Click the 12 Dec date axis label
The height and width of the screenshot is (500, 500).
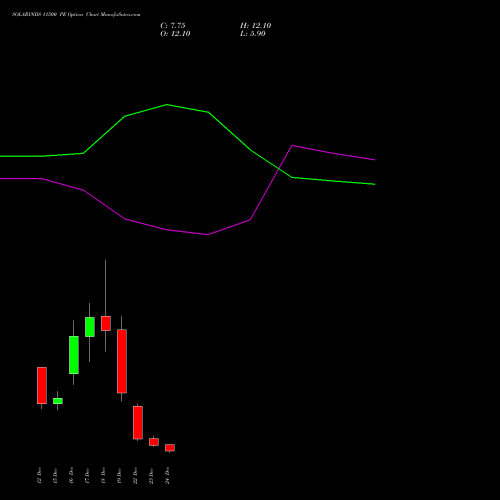tap(39, 475)
